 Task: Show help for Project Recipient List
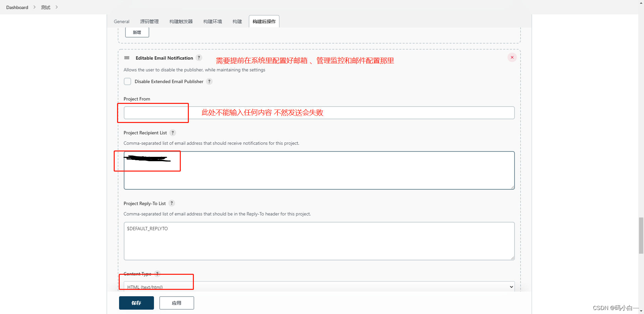click(173, 133)
